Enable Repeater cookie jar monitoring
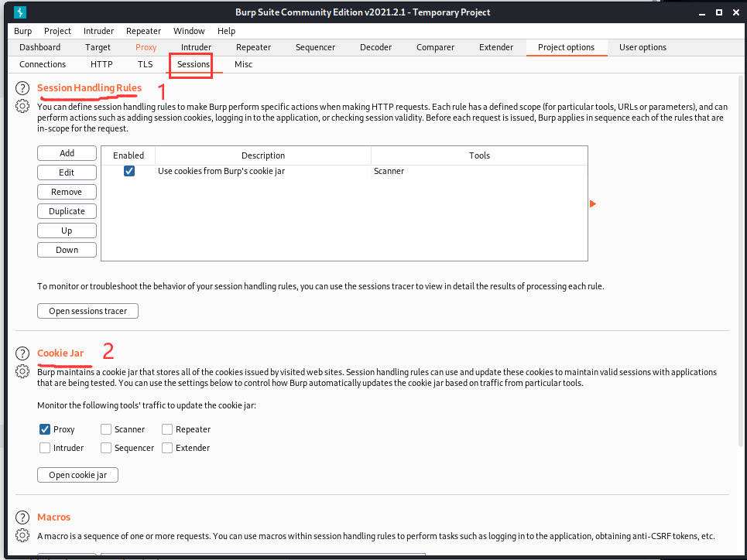Viewport: 747px width, 560px height. (166, 429)
